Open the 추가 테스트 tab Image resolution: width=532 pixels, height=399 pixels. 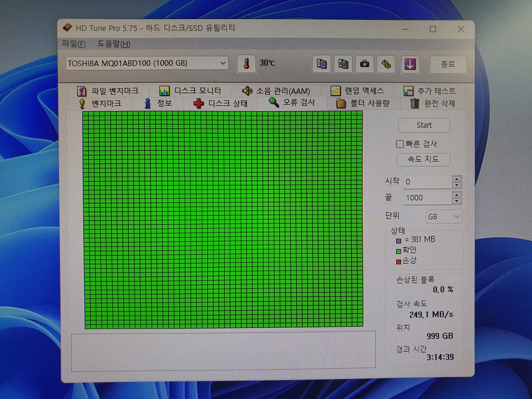click(x=429, y=91)
